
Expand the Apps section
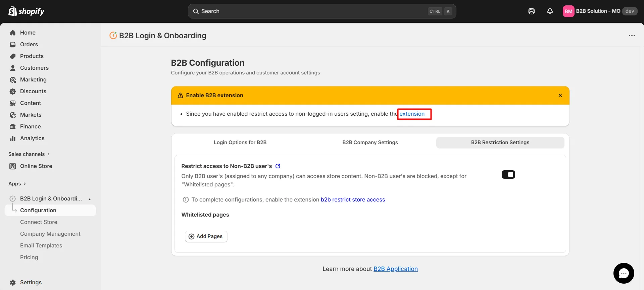17,184
